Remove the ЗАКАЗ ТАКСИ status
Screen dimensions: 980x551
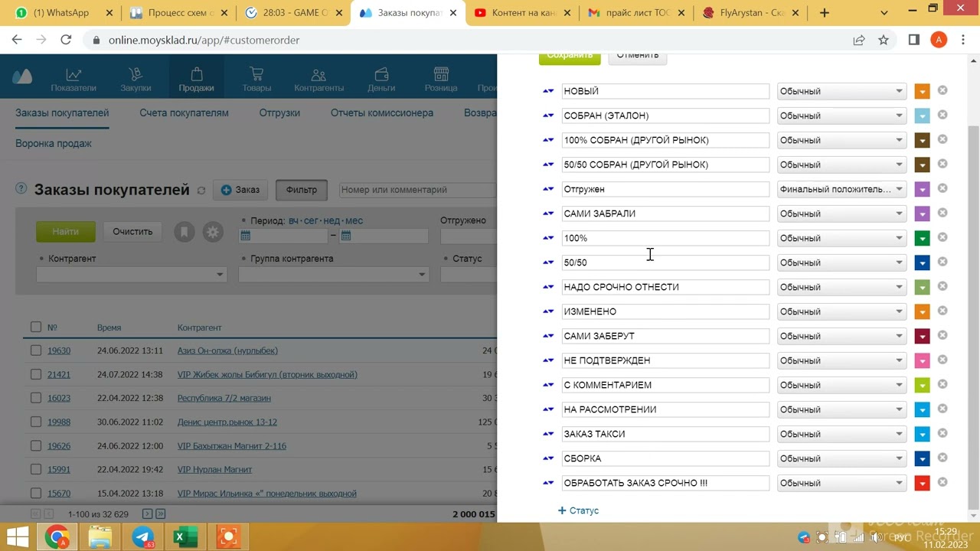[x=942, y=433]
